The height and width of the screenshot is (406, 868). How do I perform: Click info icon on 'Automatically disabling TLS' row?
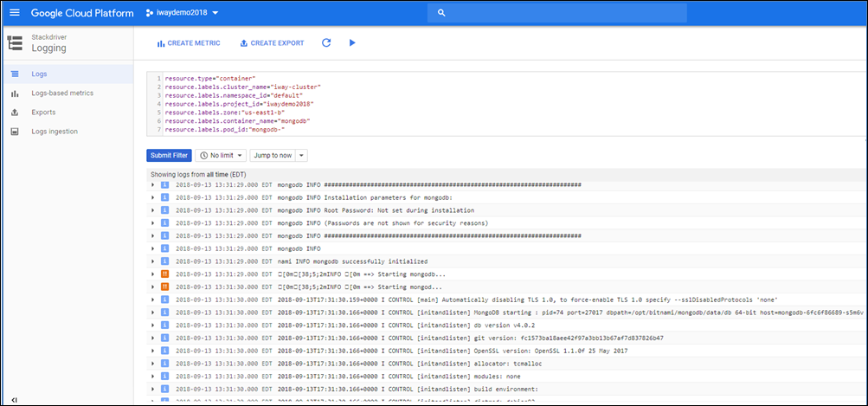[x=164, y=300]
